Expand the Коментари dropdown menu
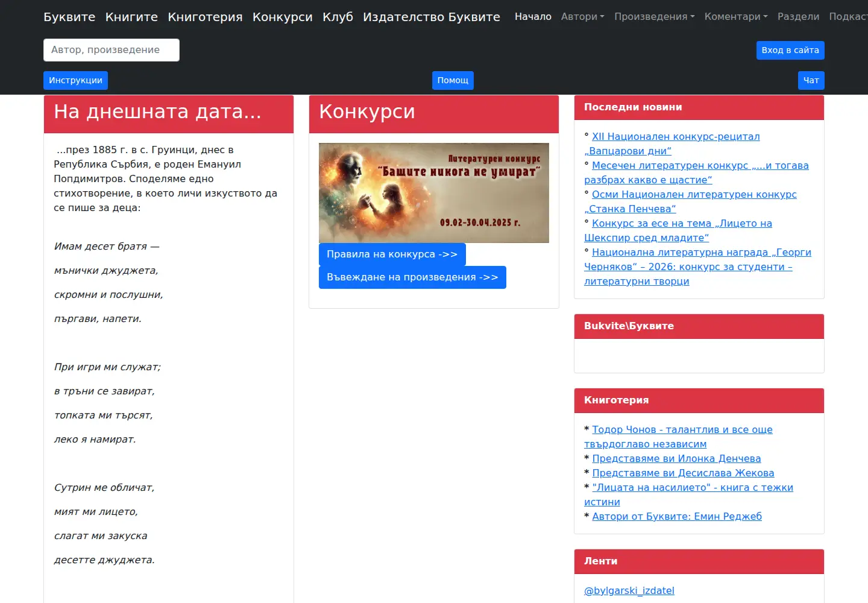This screenshot has width=868, height=603. (736, 17)
